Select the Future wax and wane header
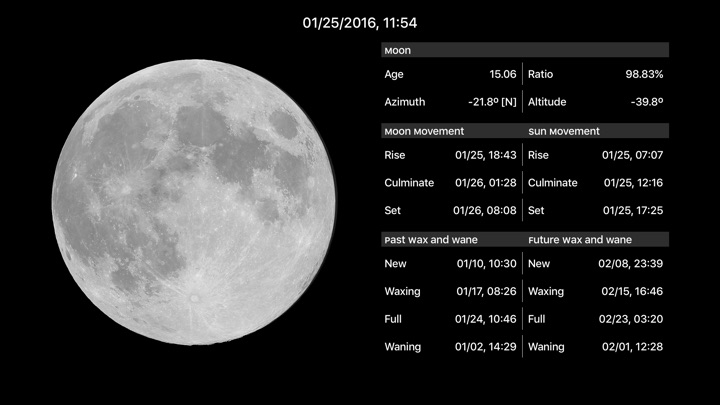720x405 pixels. [x=580, y=240]
